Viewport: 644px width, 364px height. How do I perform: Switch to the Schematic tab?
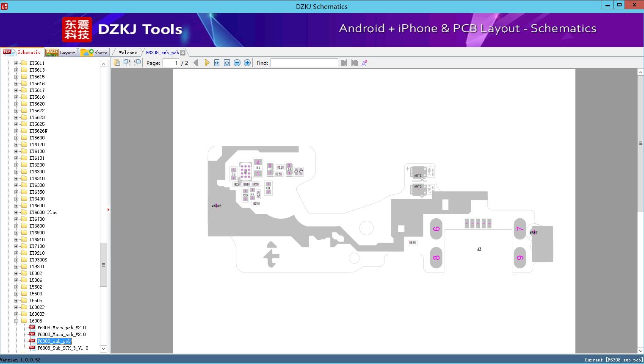click(22, 52)
